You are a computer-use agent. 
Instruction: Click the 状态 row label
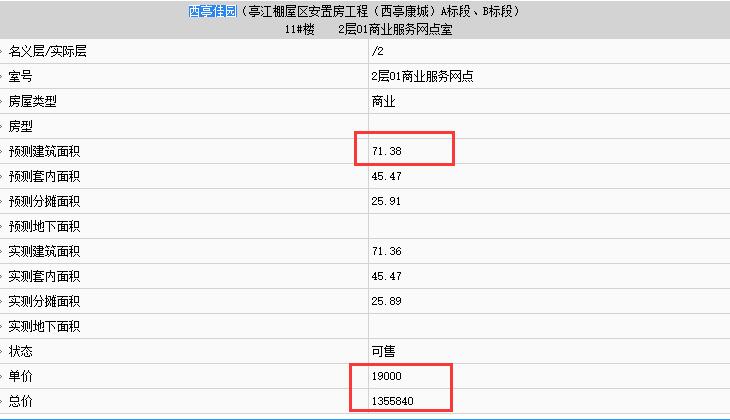[x=20, y=352]
